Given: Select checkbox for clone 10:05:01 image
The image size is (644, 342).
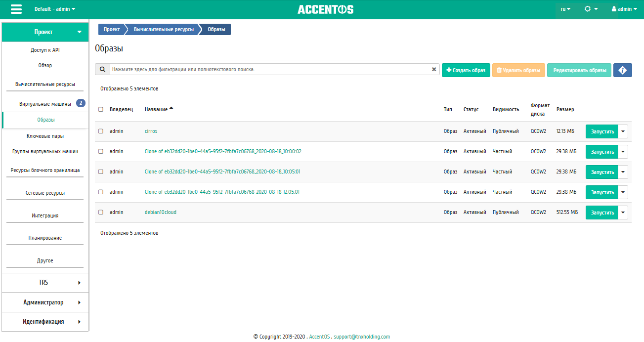Looking at the screenshot, I should 101,172.
